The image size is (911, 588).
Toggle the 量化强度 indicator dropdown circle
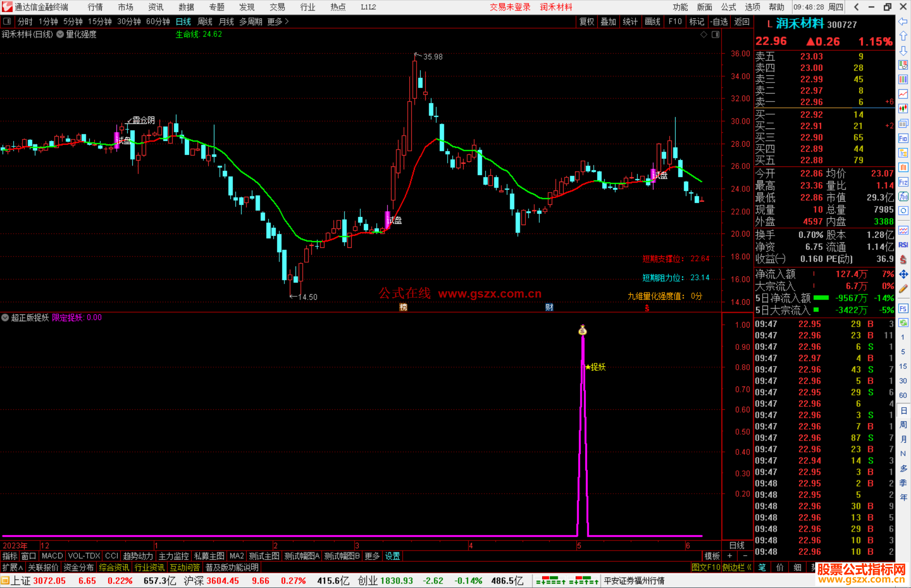(60, 35)
